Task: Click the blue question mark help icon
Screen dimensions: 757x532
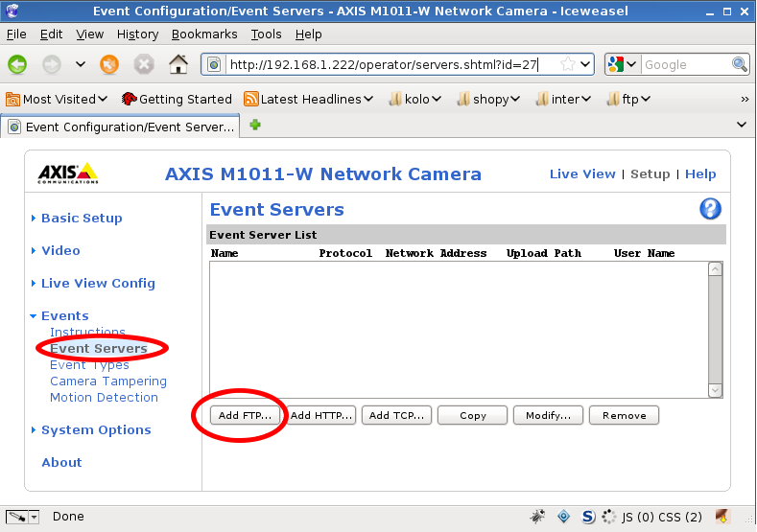Action: click(710, 209)
